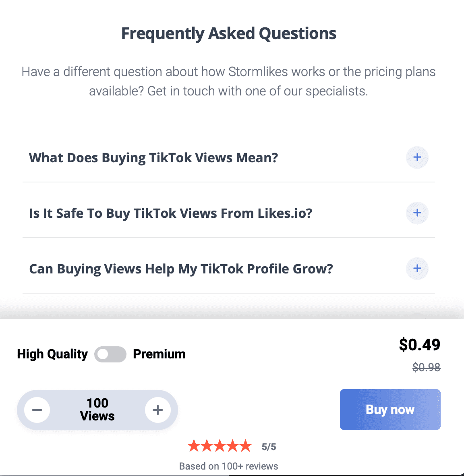Click the "Buy now" button
464x476 pixels.
389,410
